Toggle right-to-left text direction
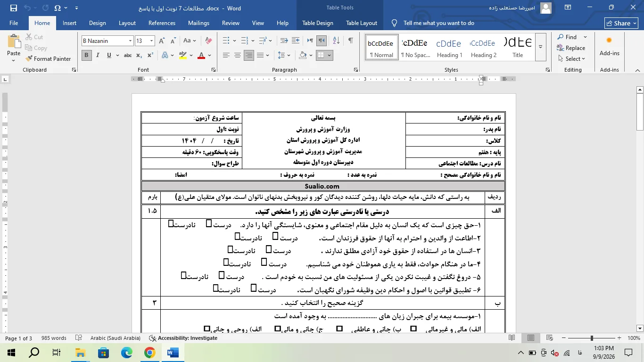Screen dimensions: 644x362 coord(322,41)
